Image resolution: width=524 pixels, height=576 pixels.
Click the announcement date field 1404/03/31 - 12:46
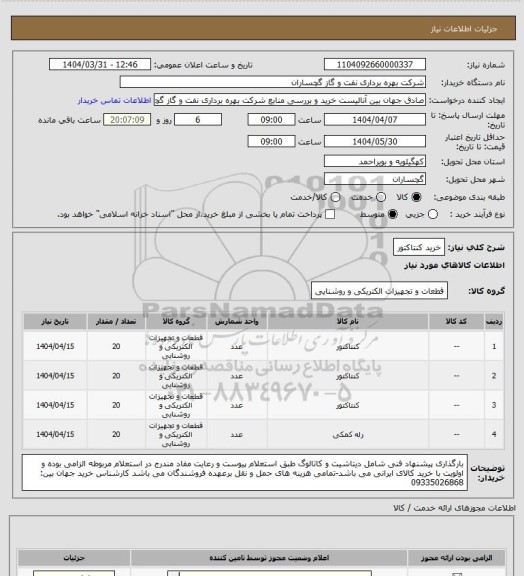click(100, 65)
